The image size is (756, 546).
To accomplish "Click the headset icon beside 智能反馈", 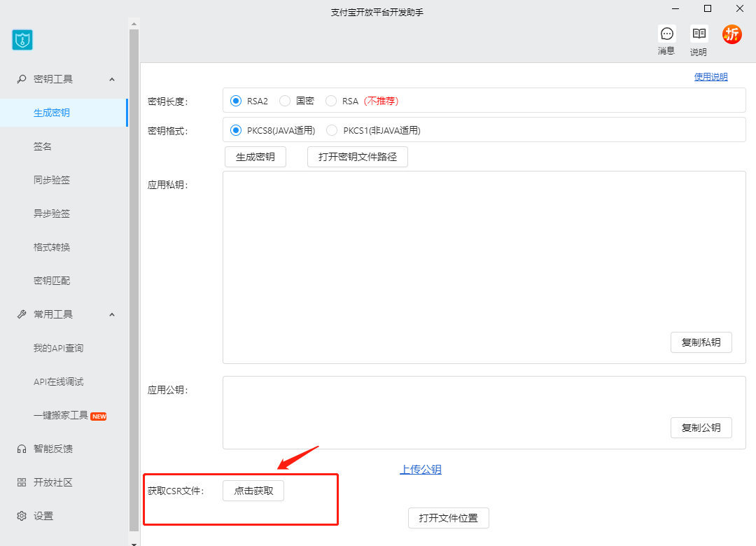I will coord(22,449).
